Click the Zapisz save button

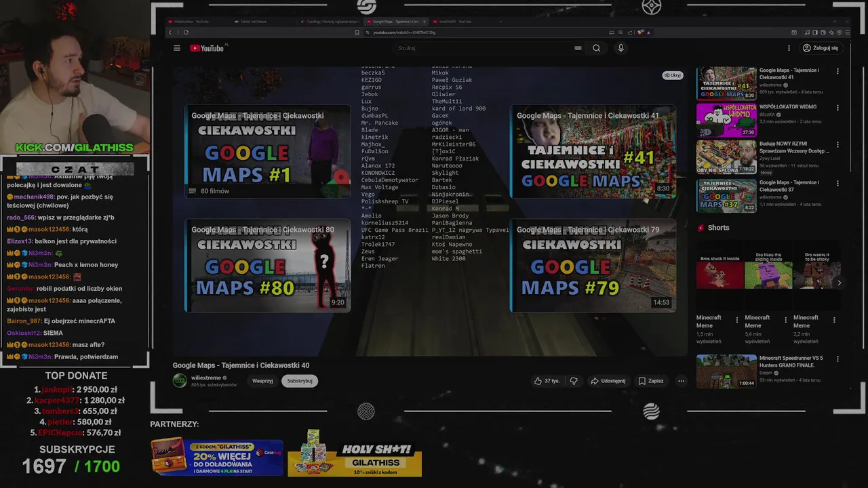click(x=651, y=381)
